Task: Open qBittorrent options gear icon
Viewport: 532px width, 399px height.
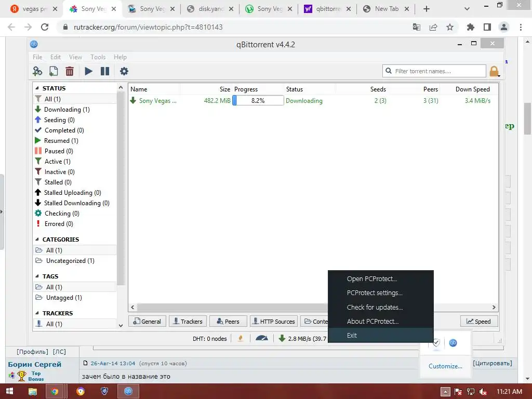Action: tap(124, 71)
